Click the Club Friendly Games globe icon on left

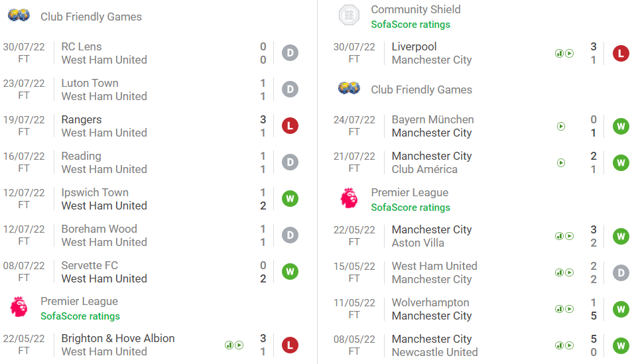pyautogui.click(x=19, y=15)
